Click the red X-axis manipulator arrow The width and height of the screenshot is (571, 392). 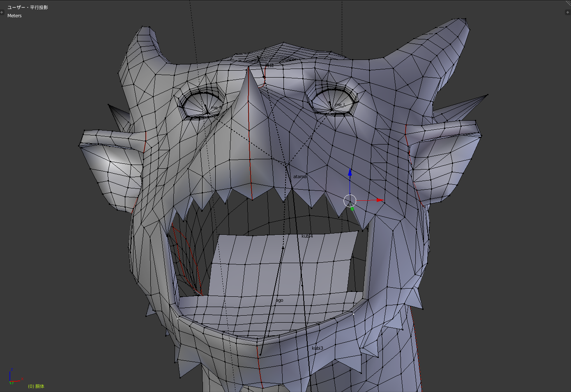coord(380,200)
